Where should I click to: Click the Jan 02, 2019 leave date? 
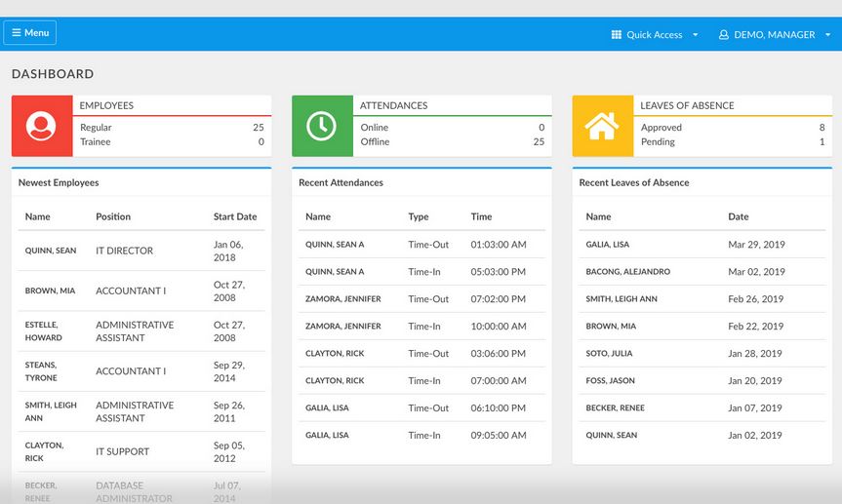tap(754, 436)
